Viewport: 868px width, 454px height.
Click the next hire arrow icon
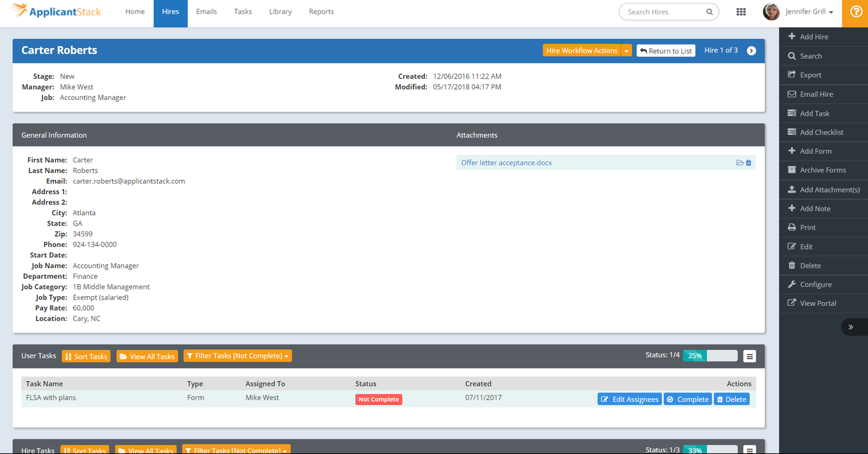click(751, 51)
